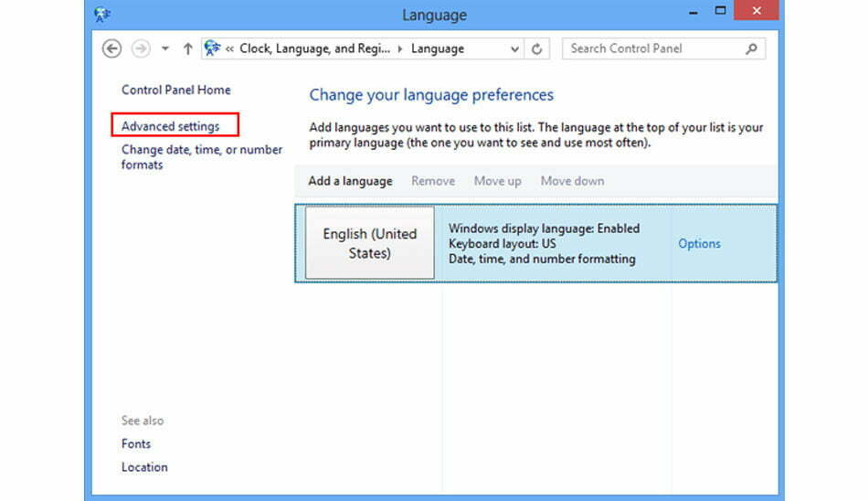
Task: Focus the Search Control Panel field
Action: pyautogui.click(x=663, y=48)
